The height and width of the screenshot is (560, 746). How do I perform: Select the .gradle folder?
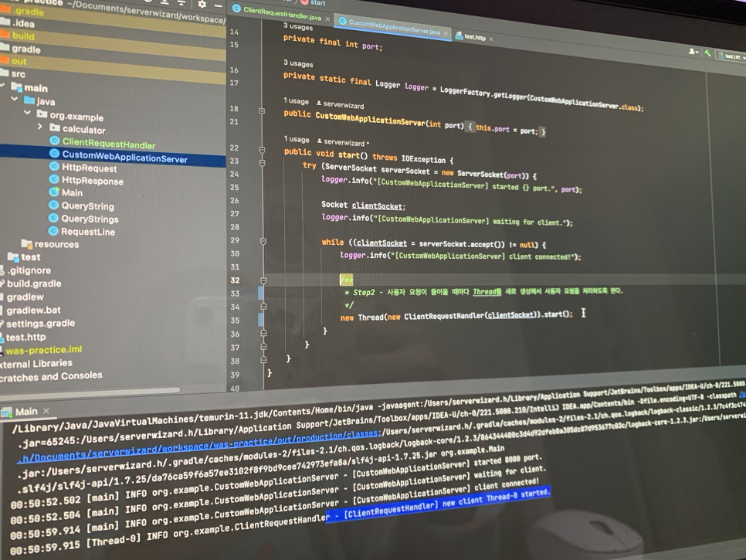[29, 12]
